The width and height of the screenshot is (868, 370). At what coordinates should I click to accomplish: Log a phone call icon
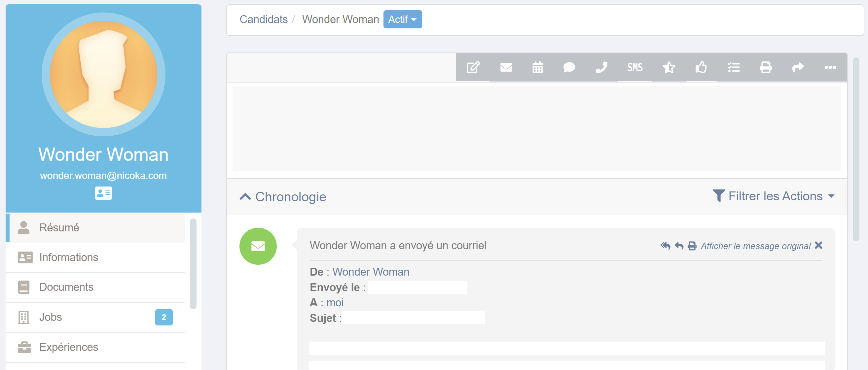pyautogui.click(x=601, y=67)
